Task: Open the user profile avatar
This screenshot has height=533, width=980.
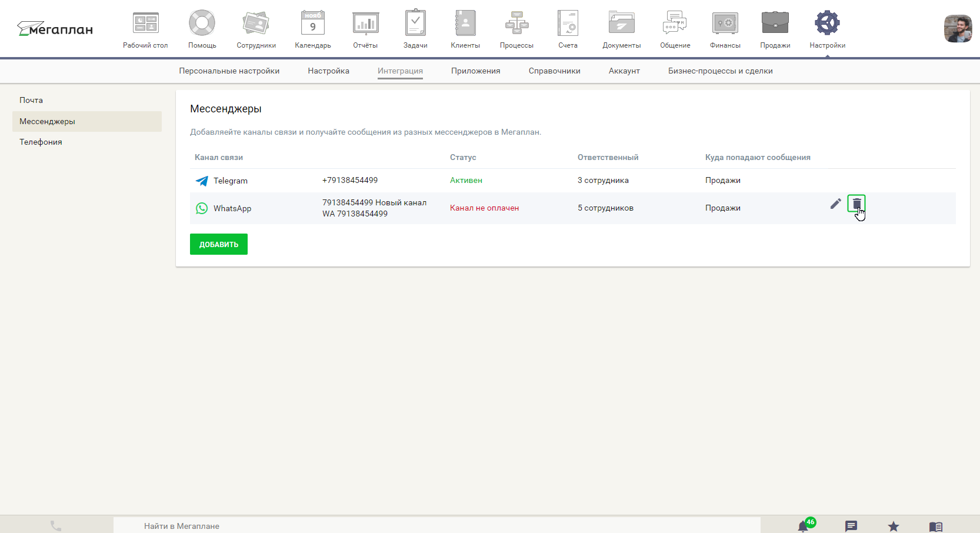Action: (x=958, y=29)
